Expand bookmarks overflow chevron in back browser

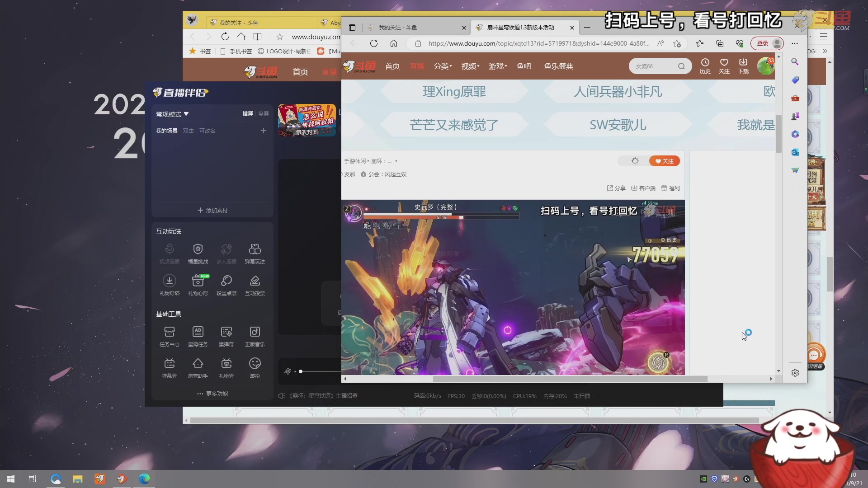(x=825, y=51)
